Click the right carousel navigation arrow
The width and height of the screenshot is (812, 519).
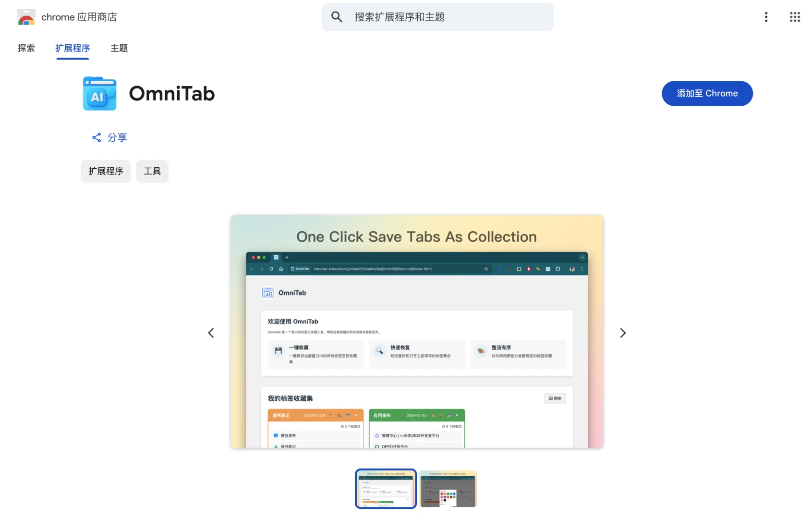(x=623, y=333)
